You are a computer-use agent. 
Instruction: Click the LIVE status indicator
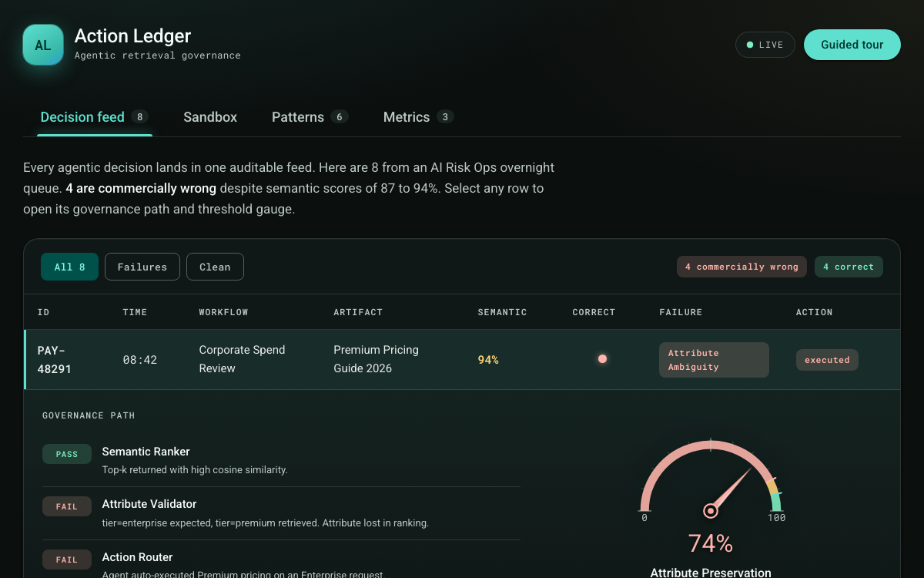(765, 45)
